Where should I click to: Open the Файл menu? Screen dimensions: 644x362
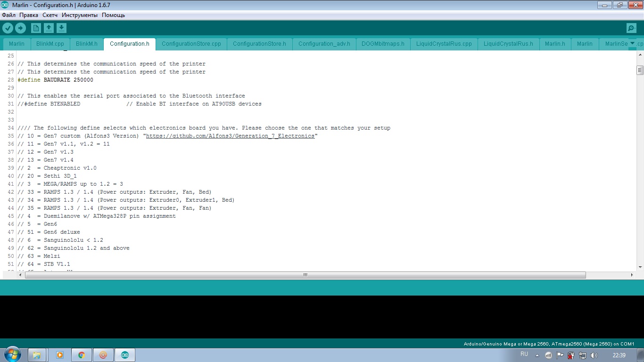8,15
